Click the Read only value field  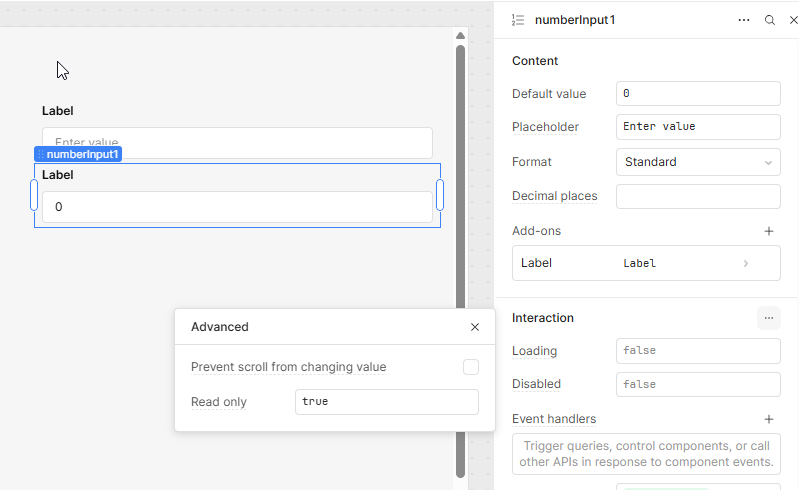[x=386, y=401]
